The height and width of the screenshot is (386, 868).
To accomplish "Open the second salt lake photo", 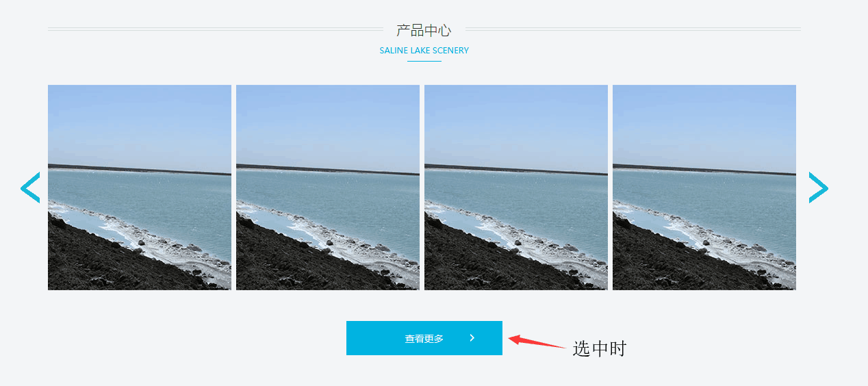I will coord(328,188).
